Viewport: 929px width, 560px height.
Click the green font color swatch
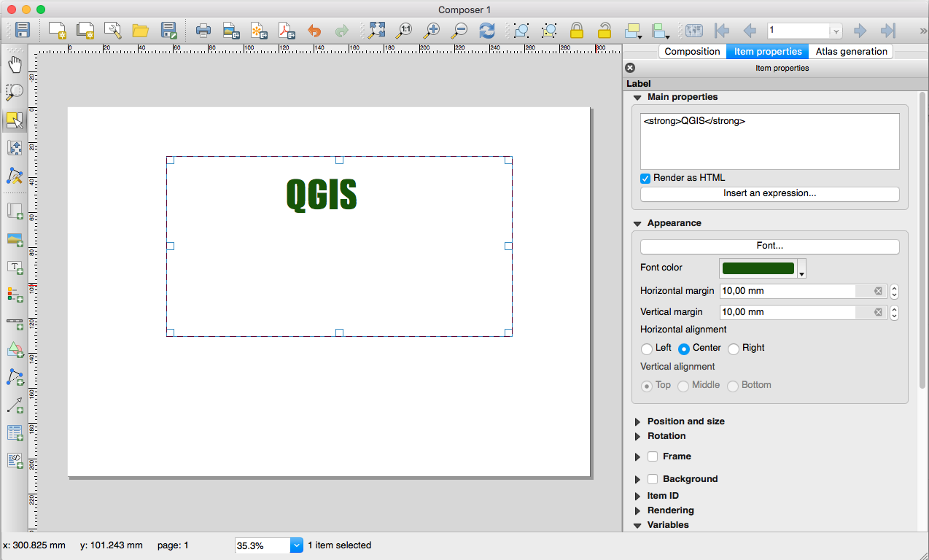[758, 268]
